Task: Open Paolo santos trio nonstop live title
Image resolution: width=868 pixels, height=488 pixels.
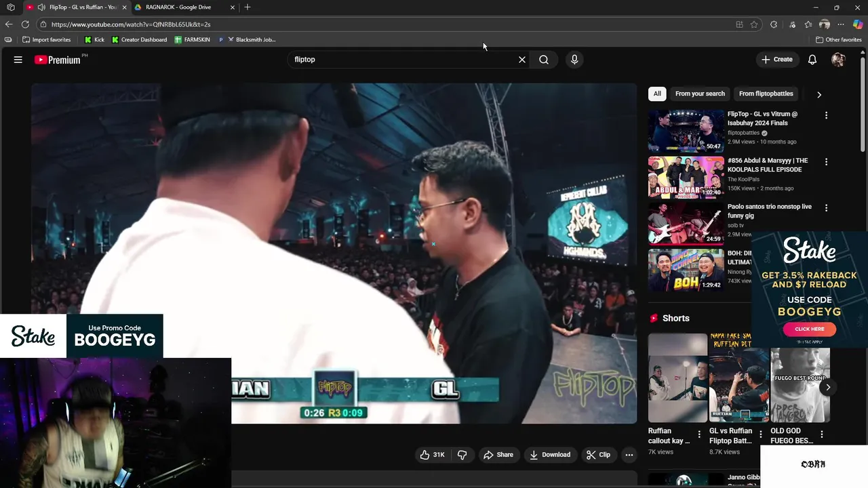Action: pos(769,211)
